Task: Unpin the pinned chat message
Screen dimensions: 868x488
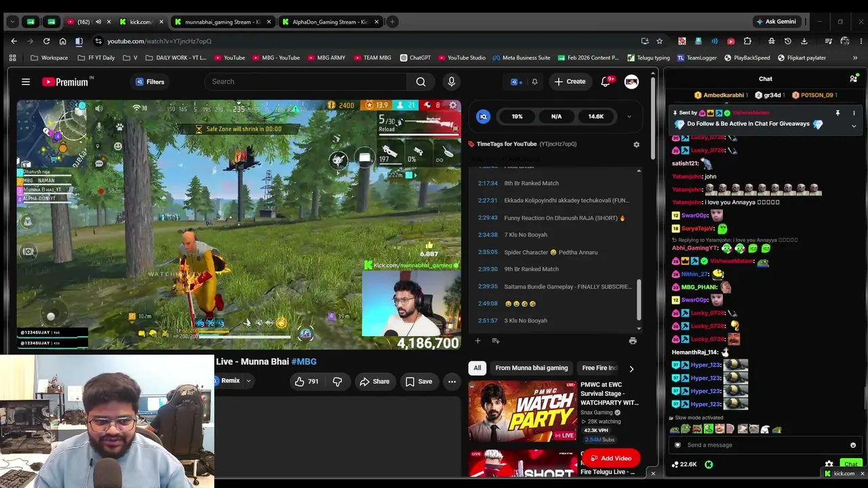Action: pos(837,113)
